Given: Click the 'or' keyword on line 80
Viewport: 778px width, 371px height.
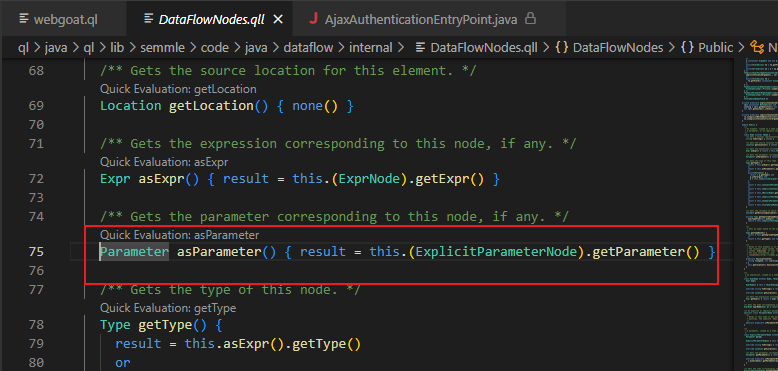Looking at the screenshot, I should 123,363.
